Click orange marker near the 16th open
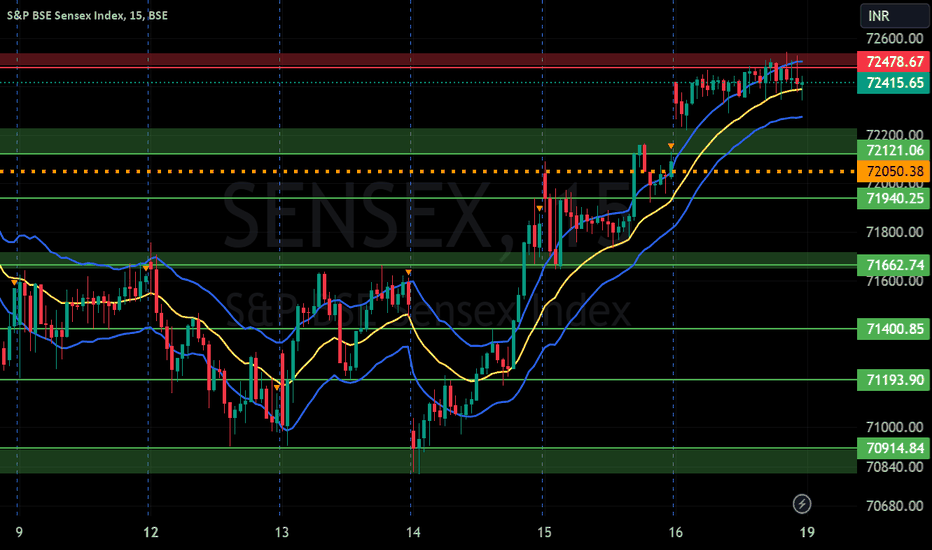This screenshot has height=550, width=932. pos(670,146)
